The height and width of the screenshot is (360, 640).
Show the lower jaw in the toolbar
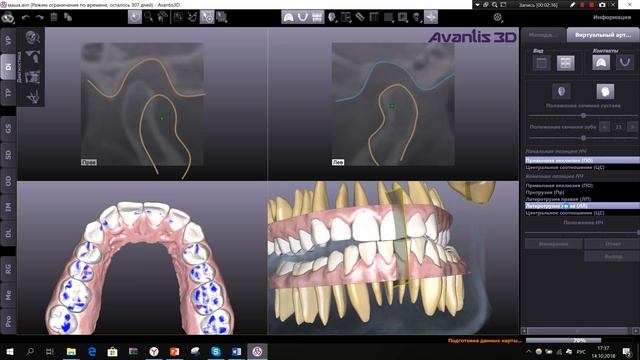[x=303, y=17]
